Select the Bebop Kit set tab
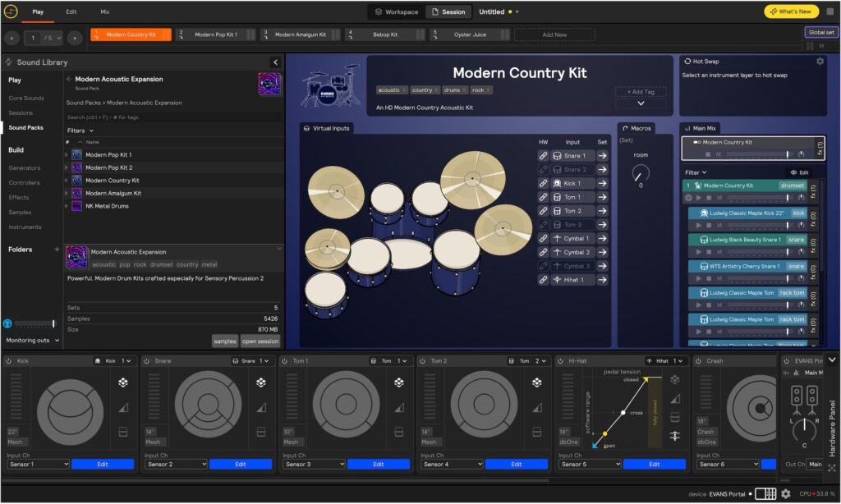Image resolution: width=841 pixels, height=504 pixels. pos(385,34)
